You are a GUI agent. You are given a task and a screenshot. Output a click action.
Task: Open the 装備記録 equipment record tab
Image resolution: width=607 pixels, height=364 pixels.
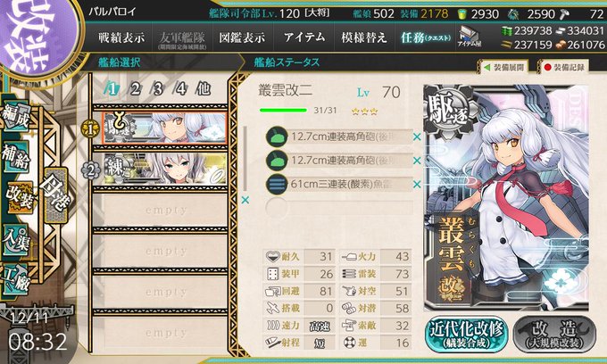[564, 67]
